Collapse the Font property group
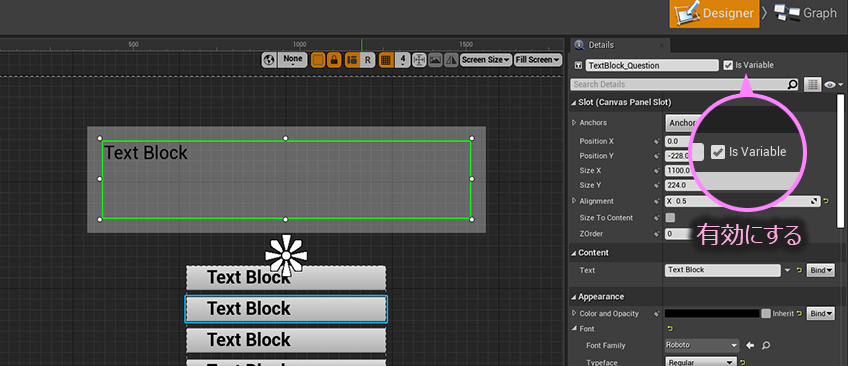848x366 pixels. pyautogui.click(x=574, y=329)
